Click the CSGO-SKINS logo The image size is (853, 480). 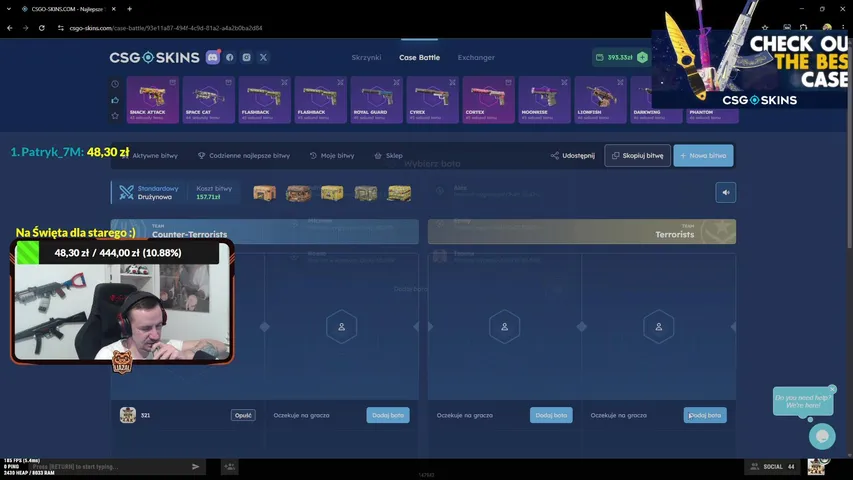pos(154,57)
